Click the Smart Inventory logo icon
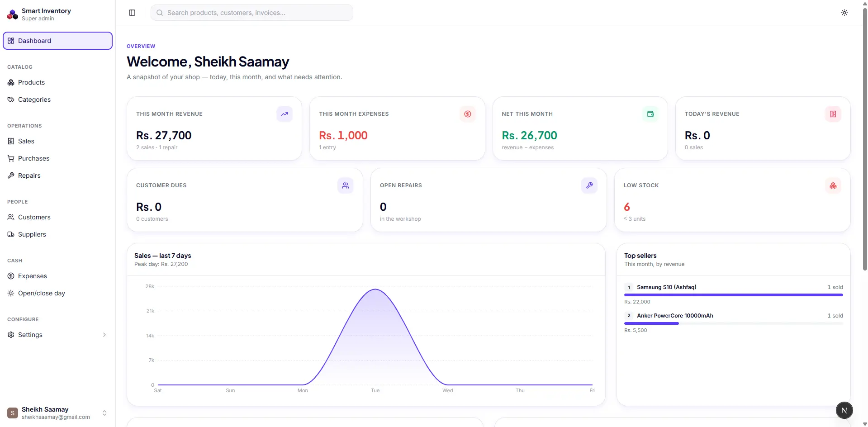The image size is (868, 427). (x=13, y=14)
